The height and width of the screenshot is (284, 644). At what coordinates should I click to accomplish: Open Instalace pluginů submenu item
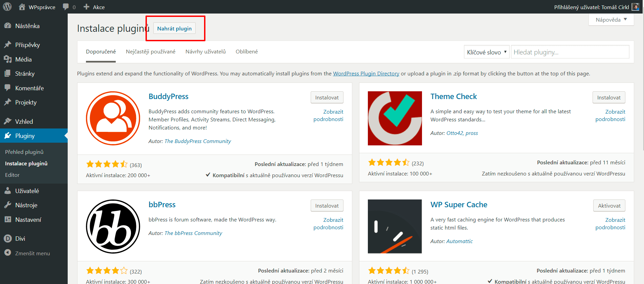click(26, 164)
